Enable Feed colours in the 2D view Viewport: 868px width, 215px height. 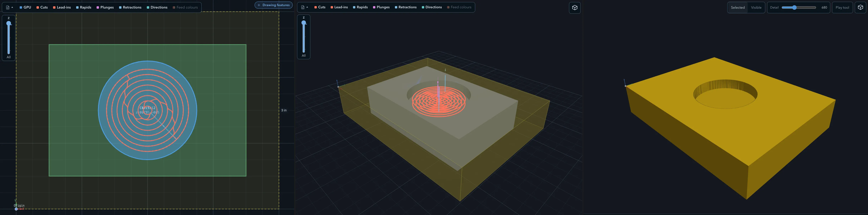[185, 7]
